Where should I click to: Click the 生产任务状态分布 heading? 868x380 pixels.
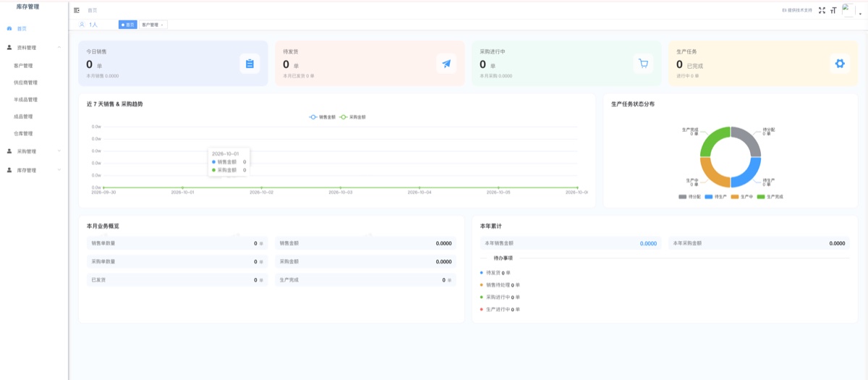tap(633, 104)
